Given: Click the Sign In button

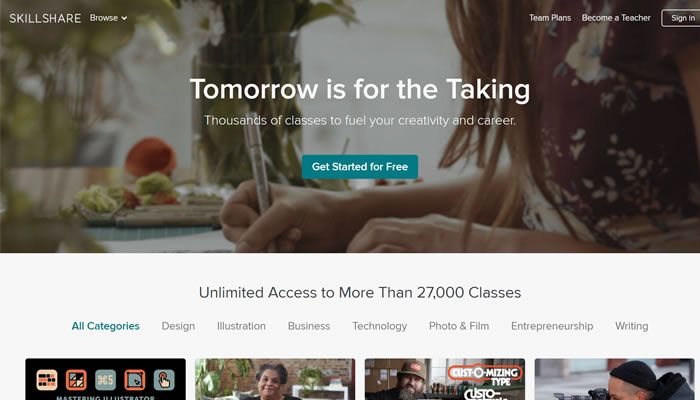Looking at the screenshot, I should (x=681, y=18).
